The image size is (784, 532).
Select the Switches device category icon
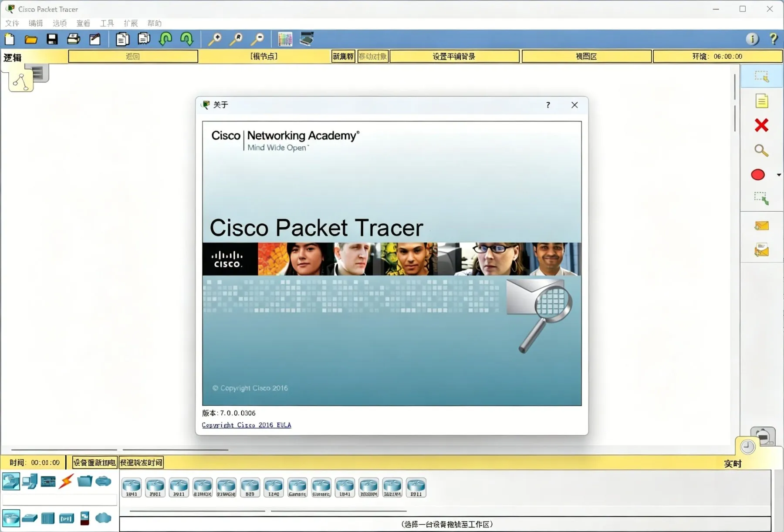(x=30, y=518)
